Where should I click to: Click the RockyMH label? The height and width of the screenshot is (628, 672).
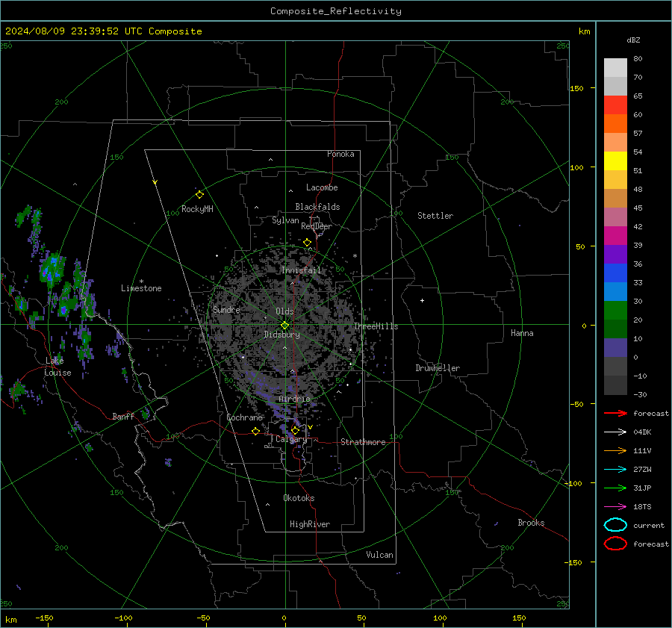[x=197, y=209]
